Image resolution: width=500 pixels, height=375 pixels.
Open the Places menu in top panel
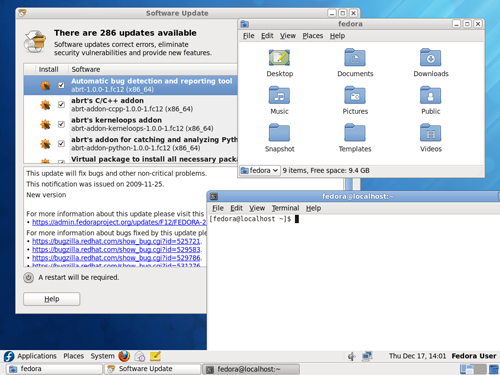pos(73,356)
